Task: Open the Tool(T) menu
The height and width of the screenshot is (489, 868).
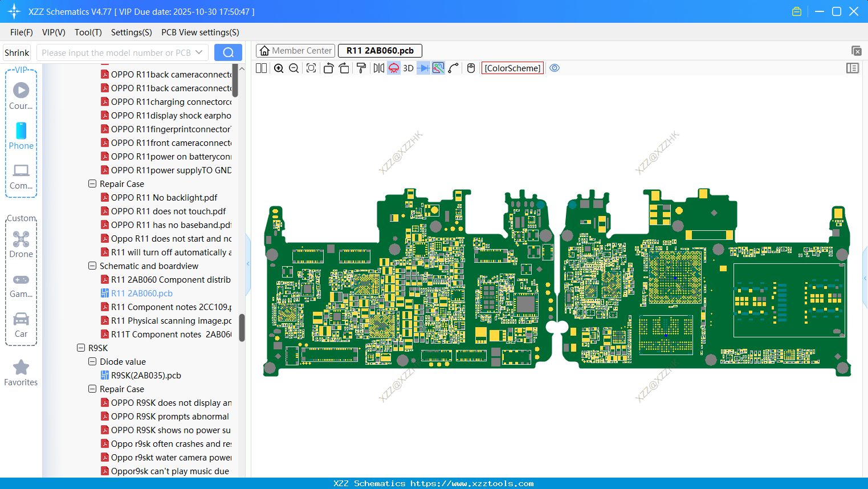Action: (x=88, y=32)
